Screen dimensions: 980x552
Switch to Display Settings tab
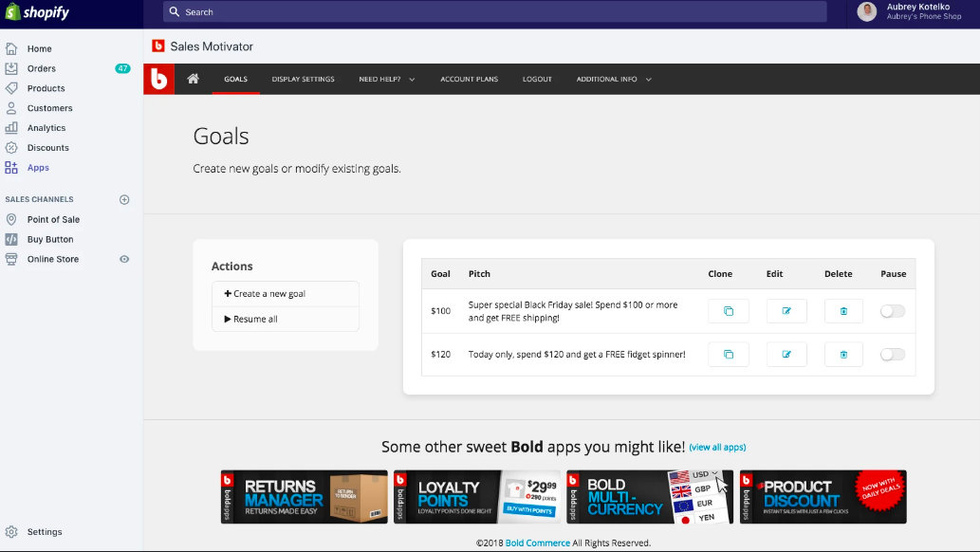point(303,80)
